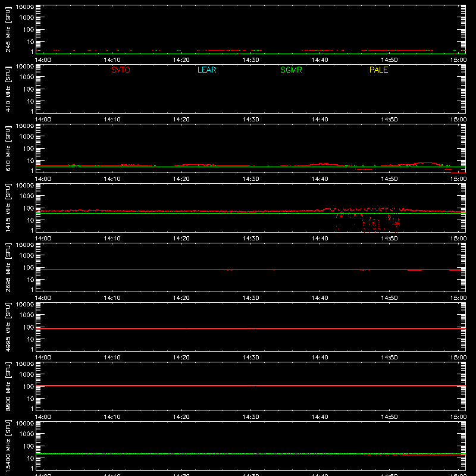Select the 15400 MHz [SFU] axis title
Screen dimensions: 476x476
8,446
